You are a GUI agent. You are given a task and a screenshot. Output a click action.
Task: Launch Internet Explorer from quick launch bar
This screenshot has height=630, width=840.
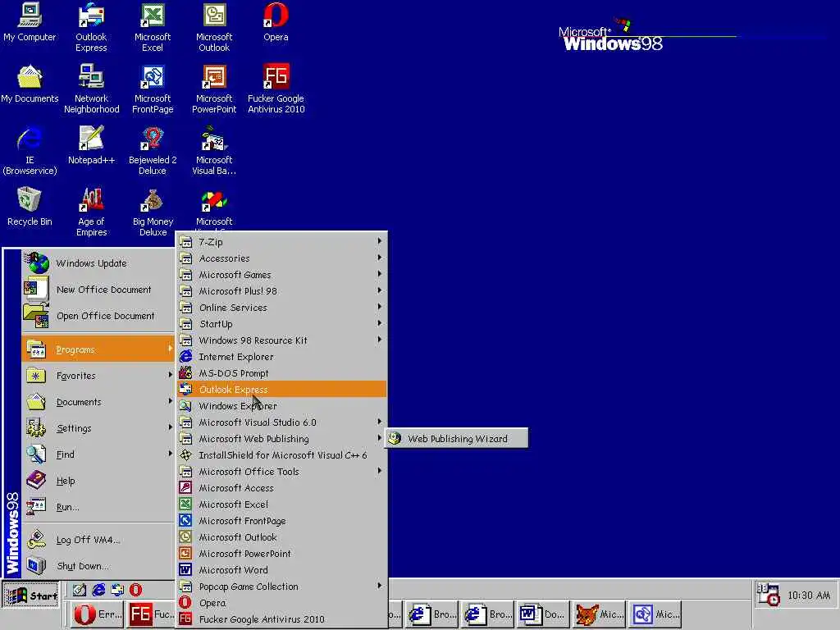[x=98, y=590]
